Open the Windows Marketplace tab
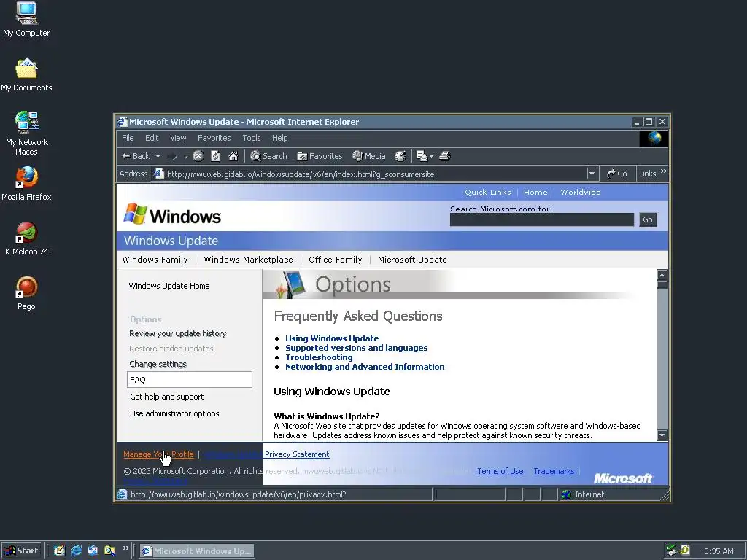 click(248, 260)
